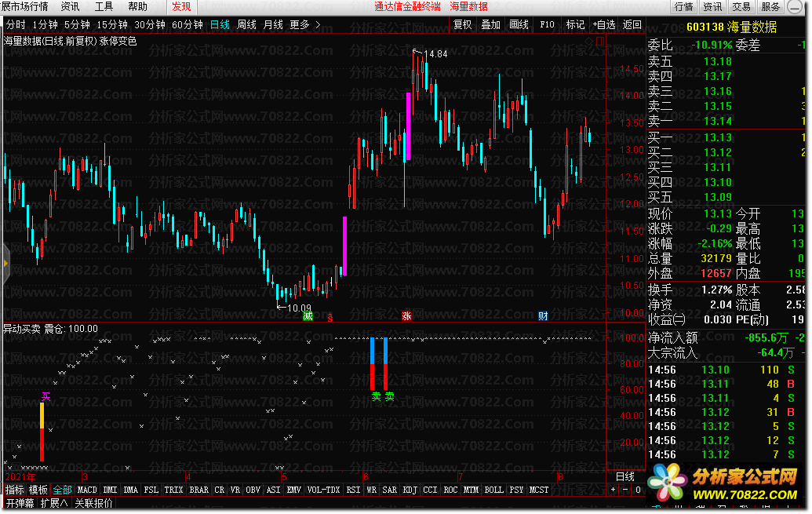Switch indicator to FSL
The height and width of the screenshot is (514, 812).
pyautogui.click(x=151, y=490)
